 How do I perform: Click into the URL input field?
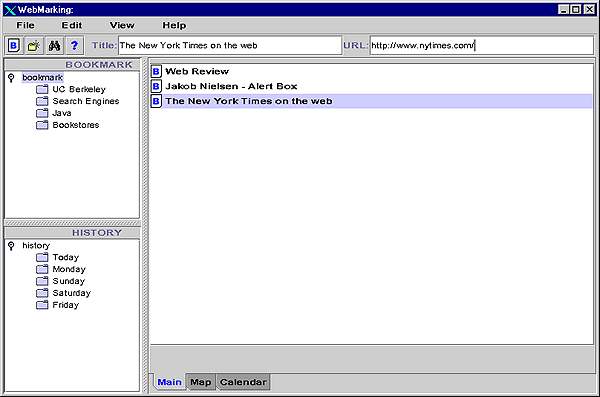coord(482,46)
